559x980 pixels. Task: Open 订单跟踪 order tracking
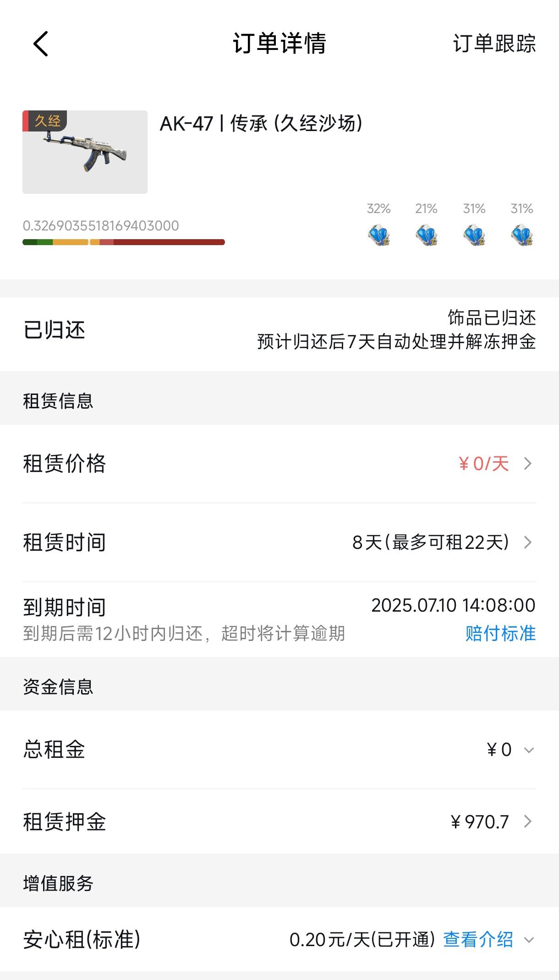494,44
